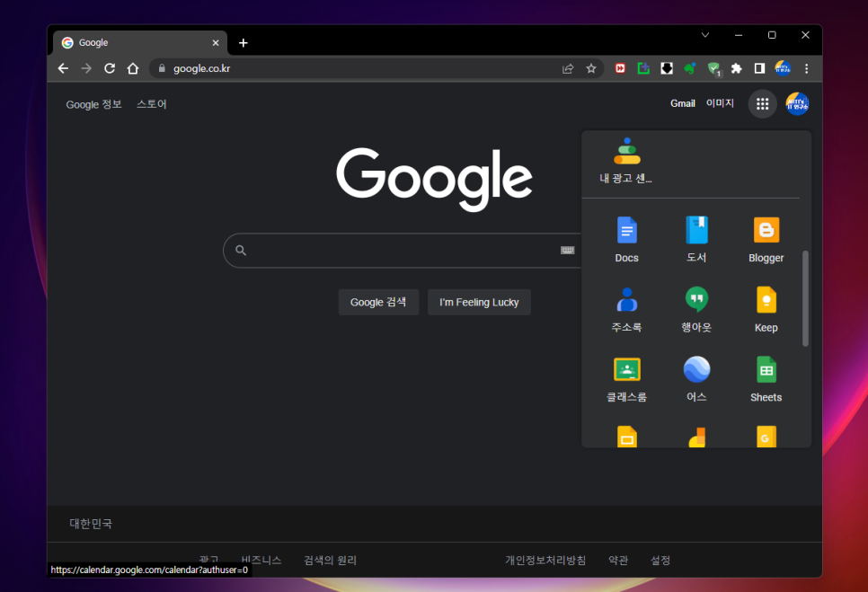Launch Blogger from the apps panel
This screenshot has width=868, height=592.
tap(766, 240)
